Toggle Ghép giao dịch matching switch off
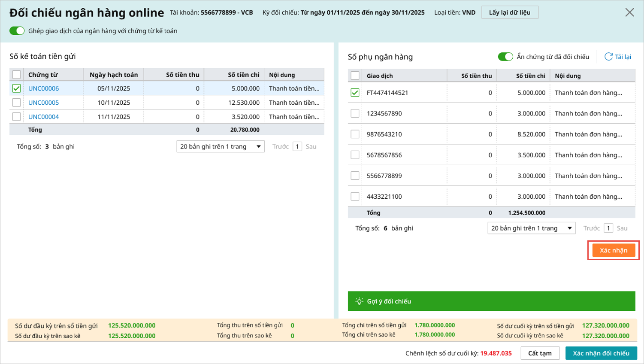Viewport: 644px width, 364px height. click(17, 31)
